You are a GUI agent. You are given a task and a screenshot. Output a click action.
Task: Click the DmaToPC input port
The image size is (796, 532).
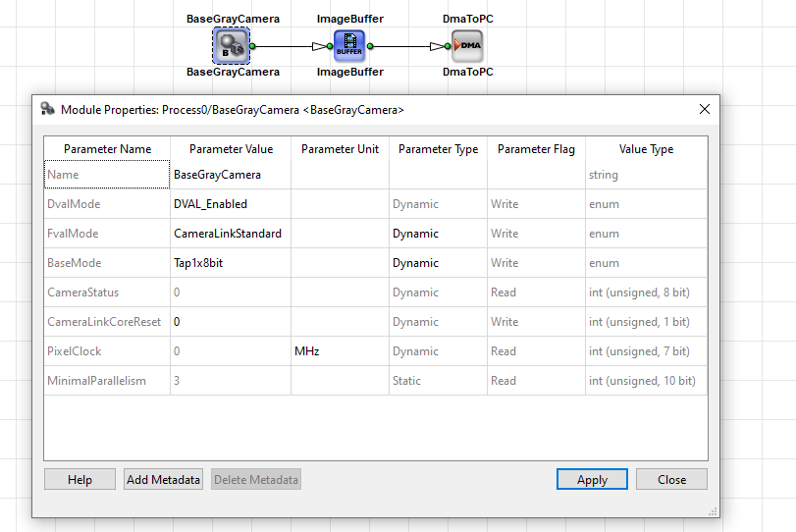point(448,46)
